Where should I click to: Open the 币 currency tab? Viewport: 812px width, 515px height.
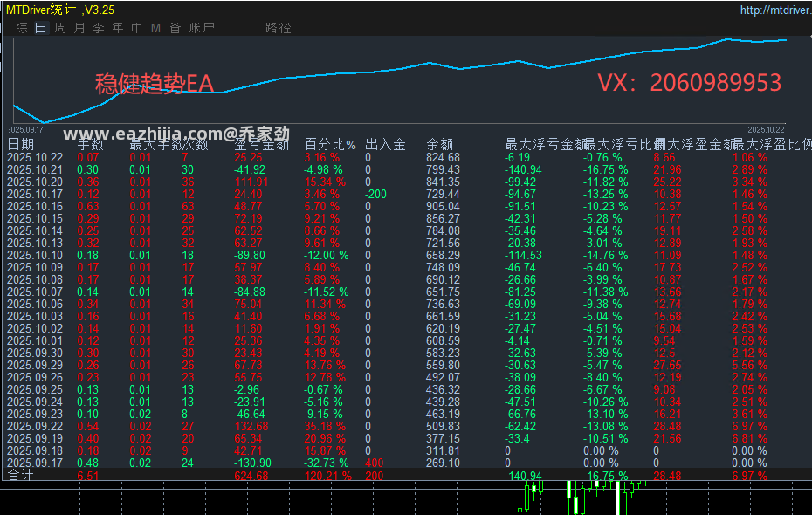(x=137, y=28)
